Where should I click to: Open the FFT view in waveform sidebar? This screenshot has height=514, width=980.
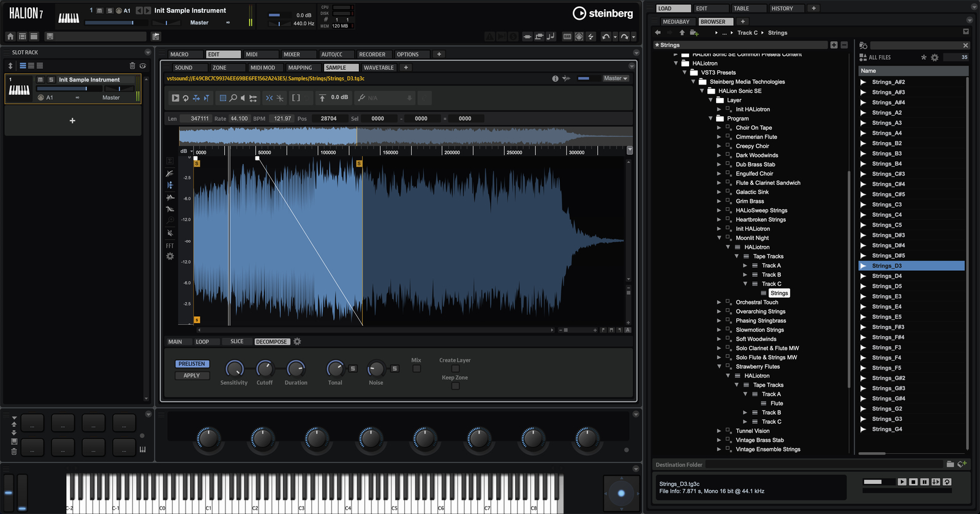coord(170,246)
